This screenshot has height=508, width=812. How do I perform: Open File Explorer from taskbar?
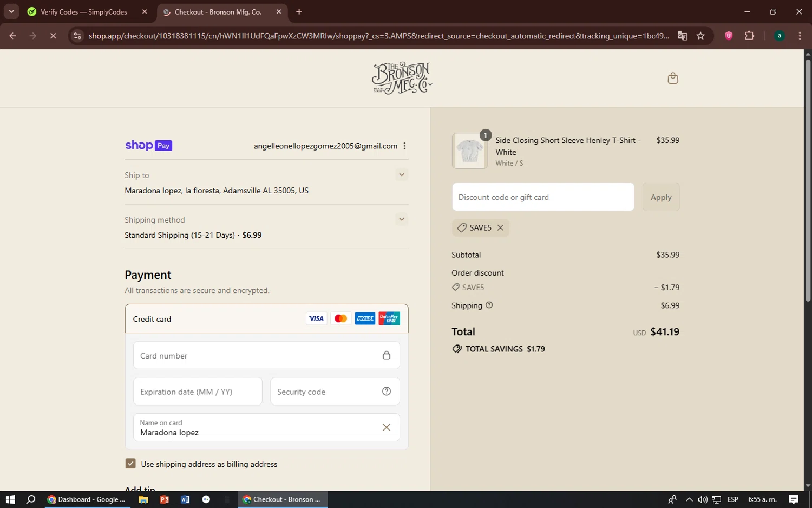pyautogui.click(x=143, y=499)
